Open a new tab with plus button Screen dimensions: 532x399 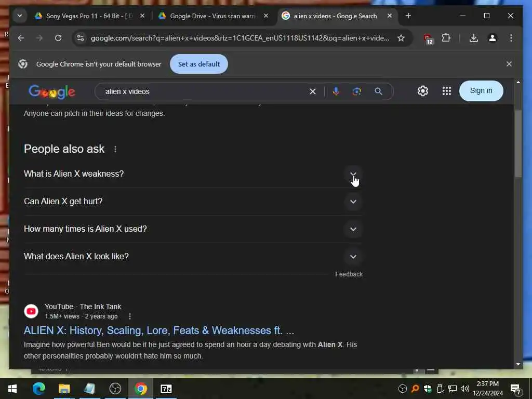coord(408,16)
